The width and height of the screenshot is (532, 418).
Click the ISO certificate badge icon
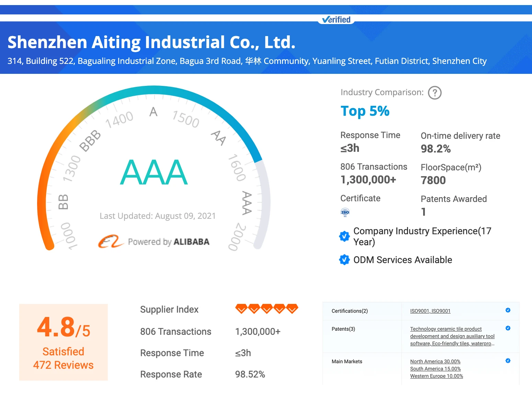coord(345,212)
